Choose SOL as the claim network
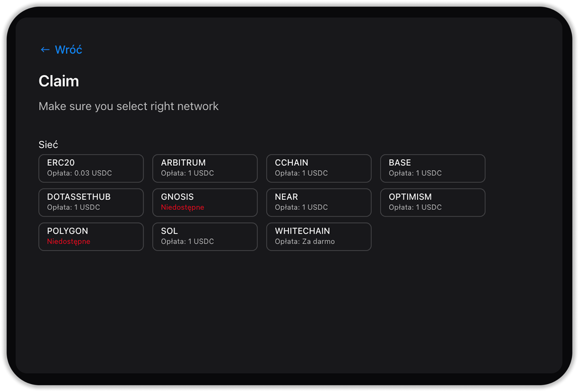The image size is (579, 392). coord(205,237)
